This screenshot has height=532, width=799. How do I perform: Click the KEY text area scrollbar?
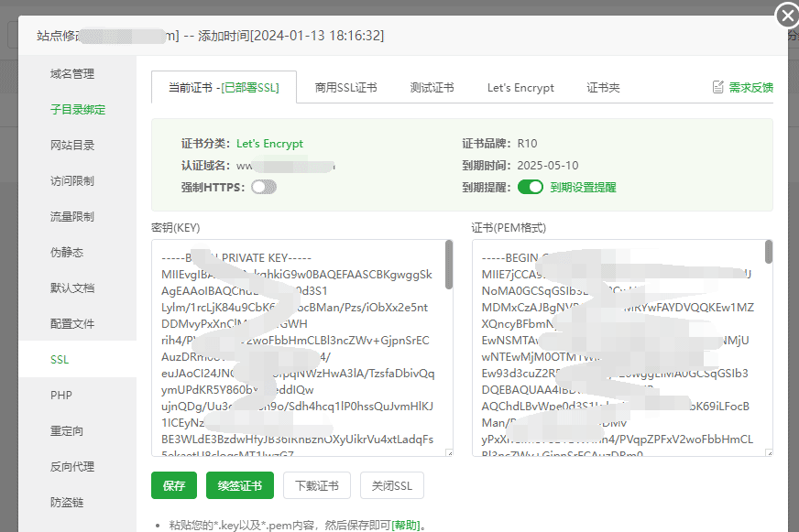pos(449,265)
